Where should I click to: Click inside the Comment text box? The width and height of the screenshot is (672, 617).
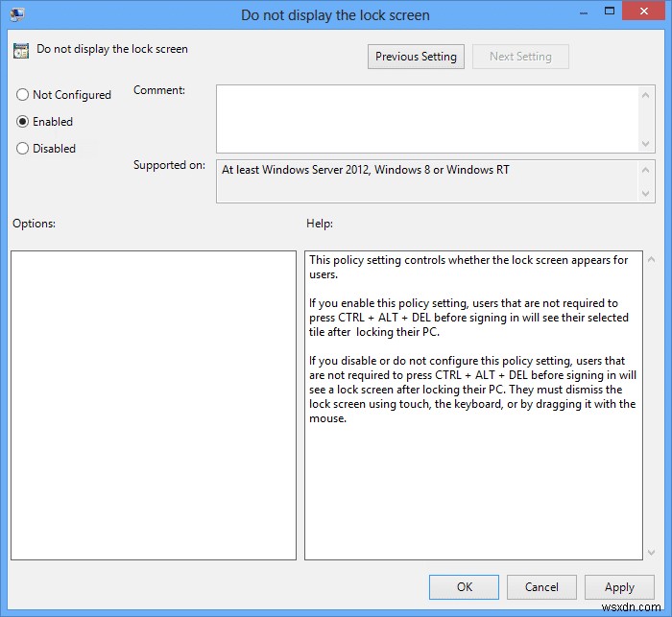click(427, 119)
